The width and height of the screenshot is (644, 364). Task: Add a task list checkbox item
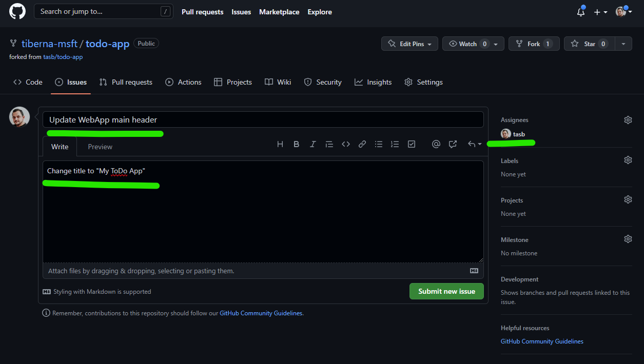(x=412, y=145)
